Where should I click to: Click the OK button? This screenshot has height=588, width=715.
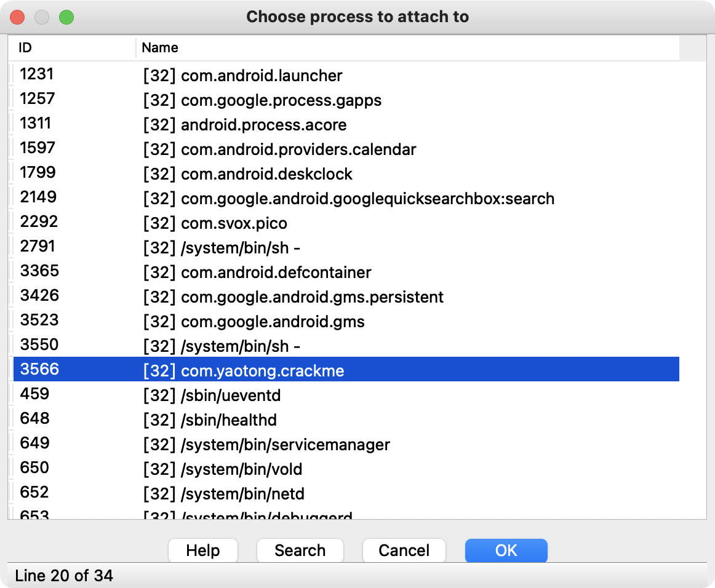pyautogui.click(x=506, y=550)
